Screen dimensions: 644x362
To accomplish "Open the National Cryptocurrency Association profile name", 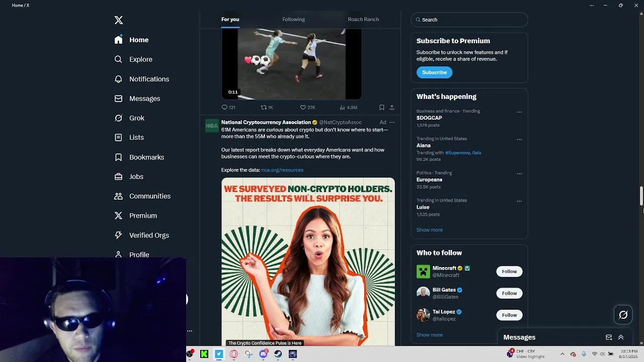I will 266,122.
